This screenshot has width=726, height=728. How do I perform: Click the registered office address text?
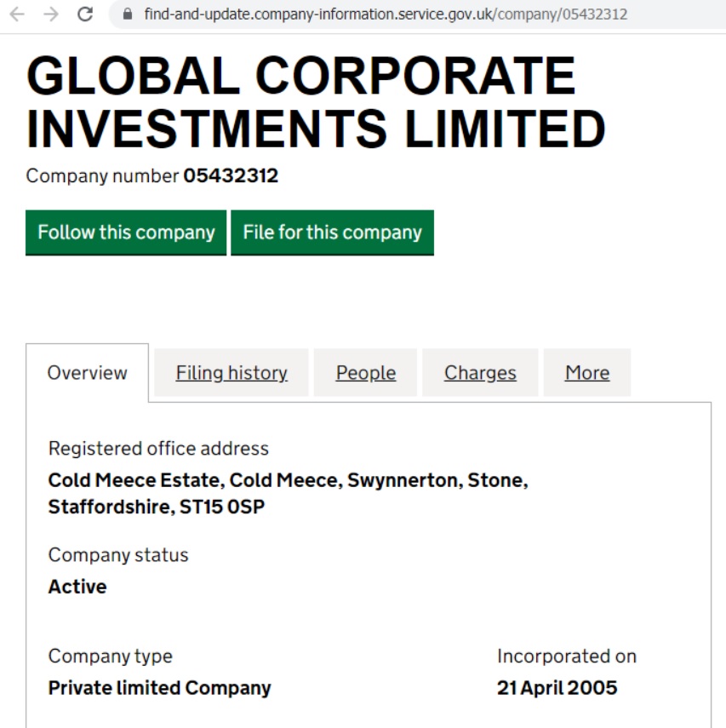coord(288,494)
